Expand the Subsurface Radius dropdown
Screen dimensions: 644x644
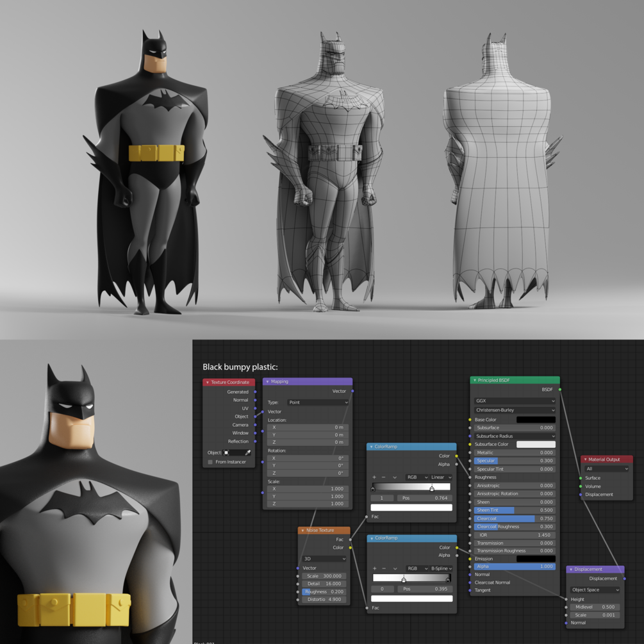click(515, 436)
